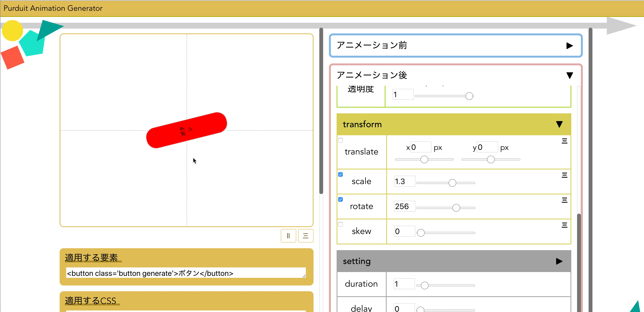
Task: Enable the skew checkbox
Action: [x=340, y=224]
